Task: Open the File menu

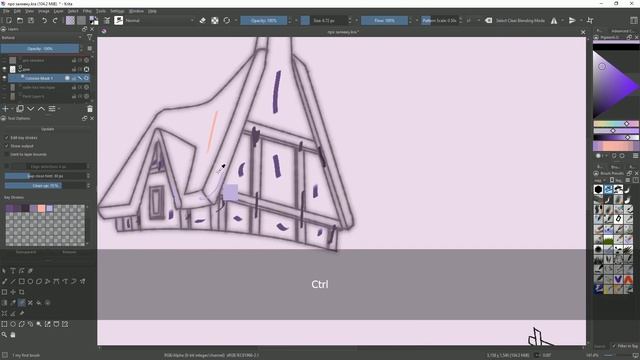Action: tap(6, 11)
